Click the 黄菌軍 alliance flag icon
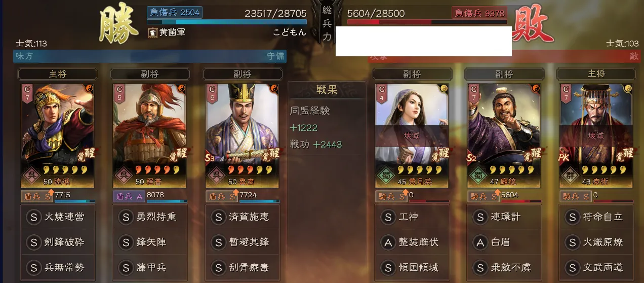Viewport: 644px width, 283px height. click(152, 32)
